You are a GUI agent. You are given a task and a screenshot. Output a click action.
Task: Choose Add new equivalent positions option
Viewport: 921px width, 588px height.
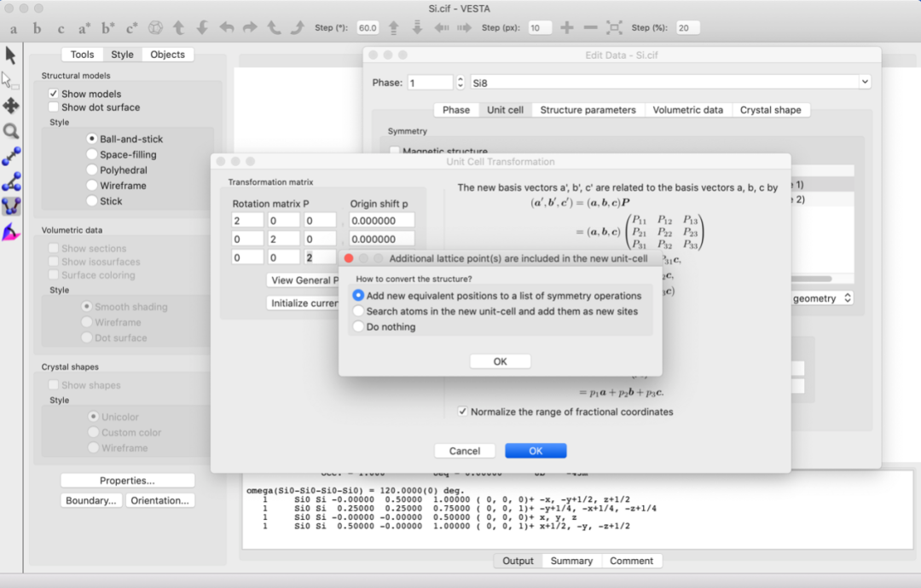tap(358, 295)
